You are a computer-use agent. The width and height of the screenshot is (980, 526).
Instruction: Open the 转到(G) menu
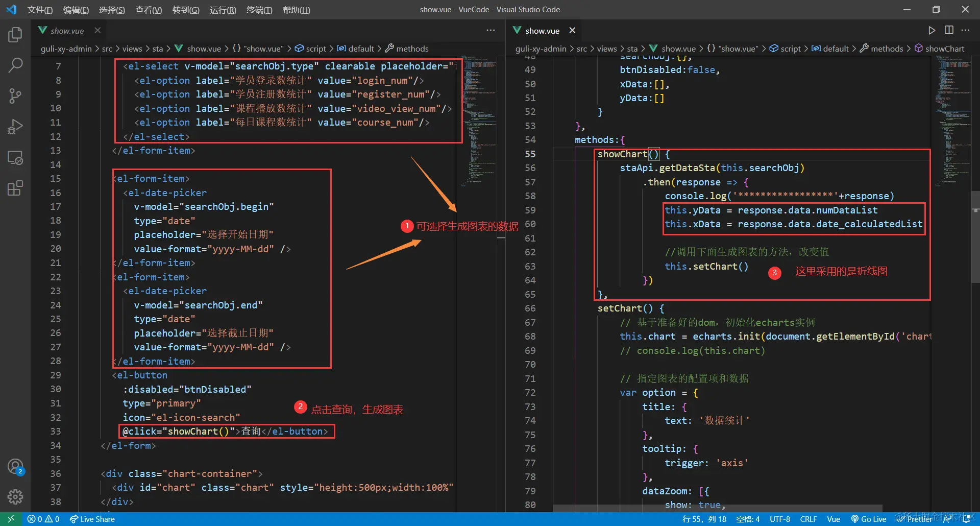(186, 10)
